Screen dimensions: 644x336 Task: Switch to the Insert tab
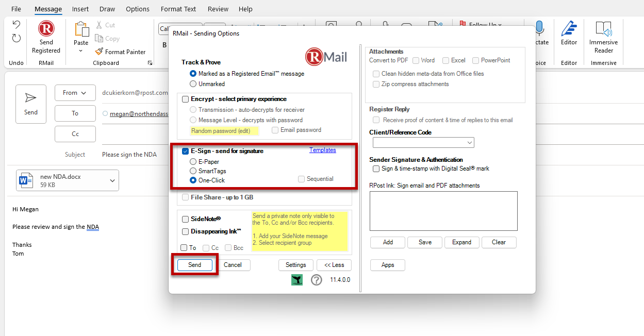(x=80, y=9)
